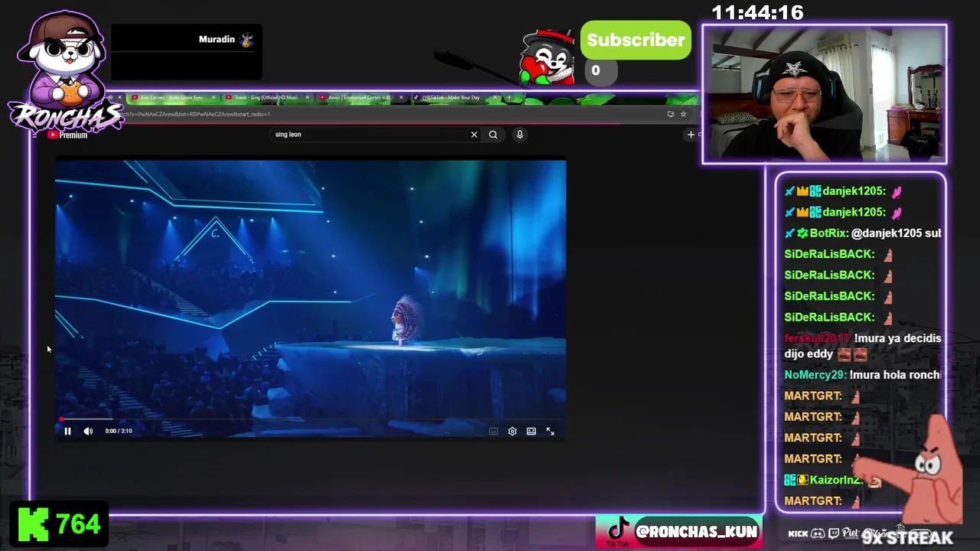Click the Ronchas channel logo
This screenshot has height=551, width=980.
66,73
